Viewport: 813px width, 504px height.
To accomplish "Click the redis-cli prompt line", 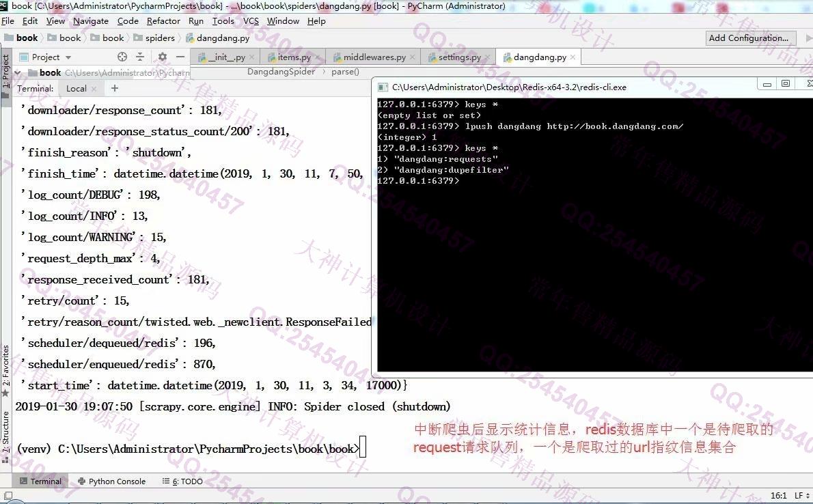I will tap(418, 180).
